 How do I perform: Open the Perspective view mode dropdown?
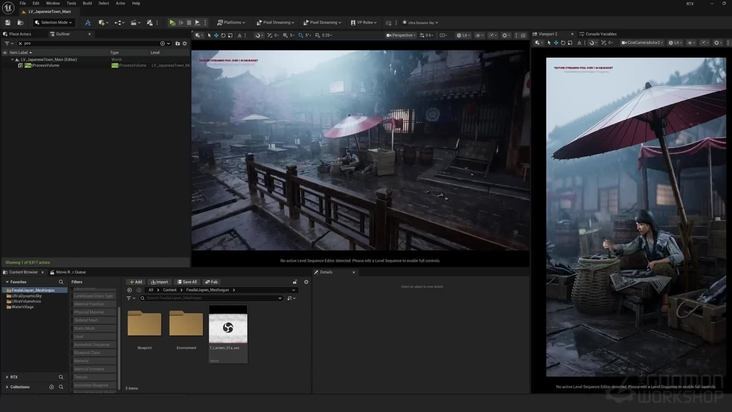(400, 35)
